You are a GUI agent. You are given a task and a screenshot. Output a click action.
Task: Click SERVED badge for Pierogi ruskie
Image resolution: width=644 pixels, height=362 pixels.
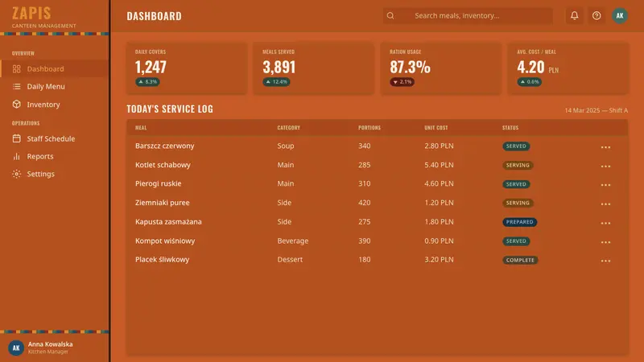516,184
